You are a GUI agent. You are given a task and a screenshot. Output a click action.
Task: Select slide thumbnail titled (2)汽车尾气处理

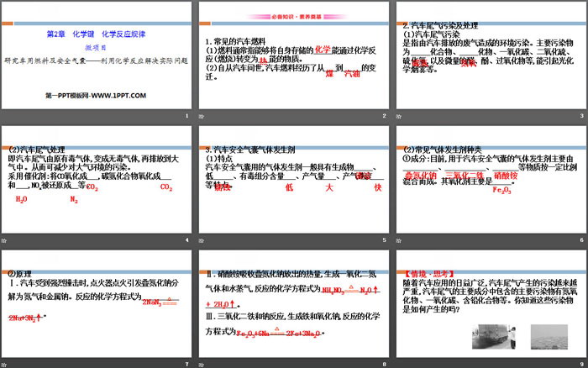(x=97, y=179)
